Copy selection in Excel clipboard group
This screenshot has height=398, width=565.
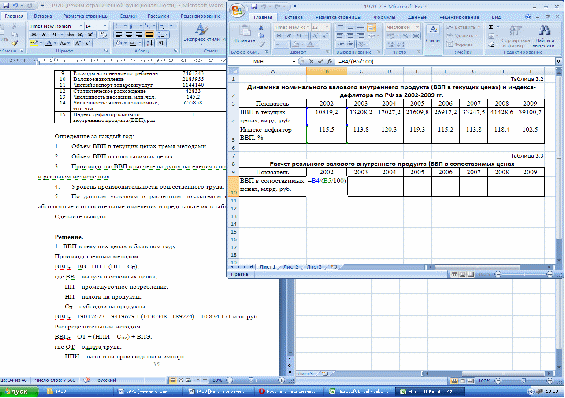(262, 36)
